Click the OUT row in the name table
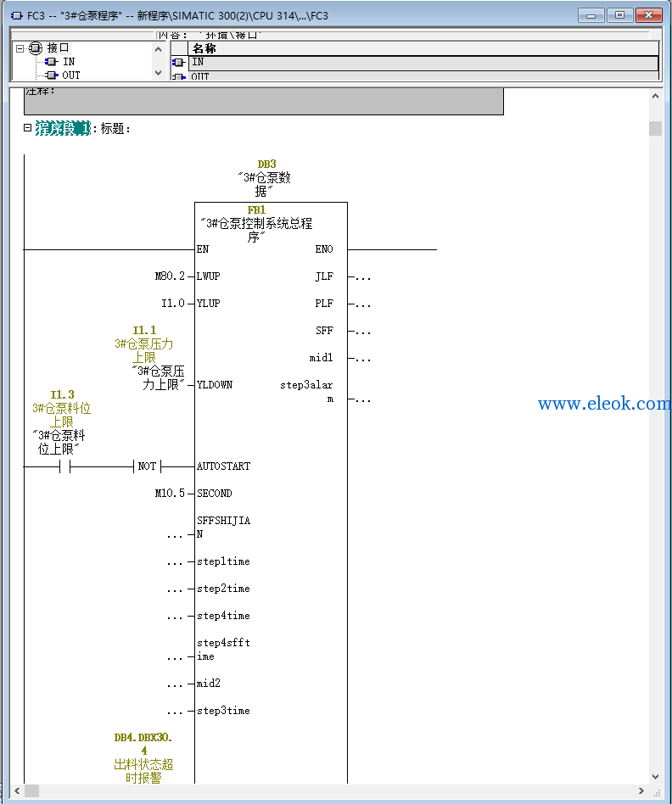This screenshot has width=672, height=804. pos(423,75)
